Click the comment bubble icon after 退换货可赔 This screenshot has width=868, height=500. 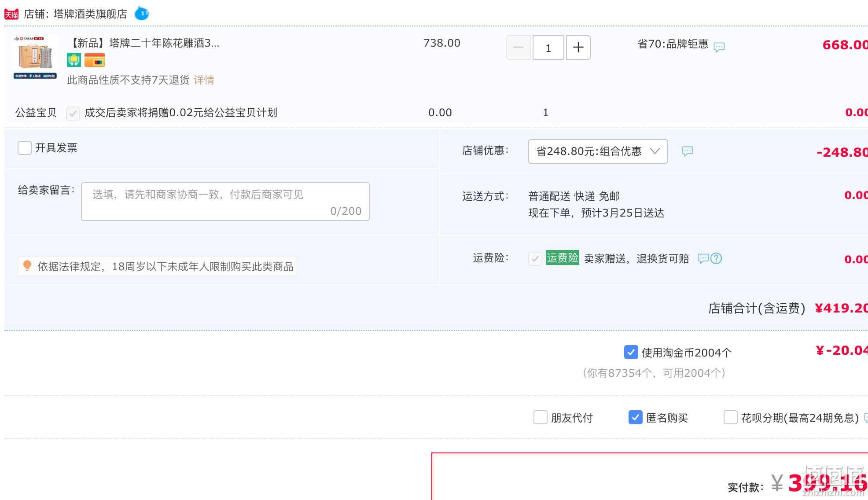pos(703,258)
